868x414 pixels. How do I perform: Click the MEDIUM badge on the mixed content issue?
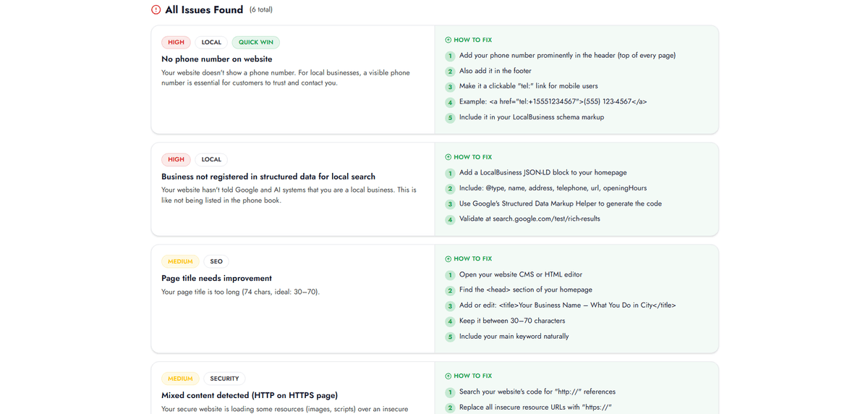tap(180, 379)
